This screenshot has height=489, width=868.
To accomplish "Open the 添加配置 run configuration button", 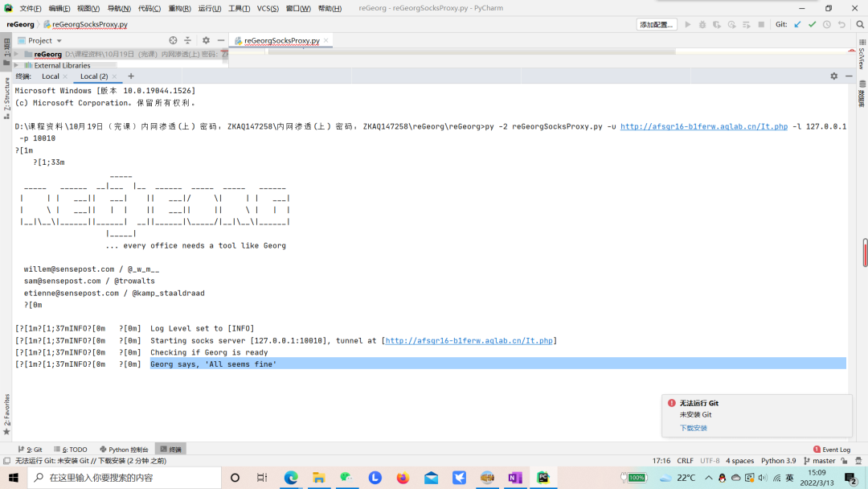I will coord(657,24).
